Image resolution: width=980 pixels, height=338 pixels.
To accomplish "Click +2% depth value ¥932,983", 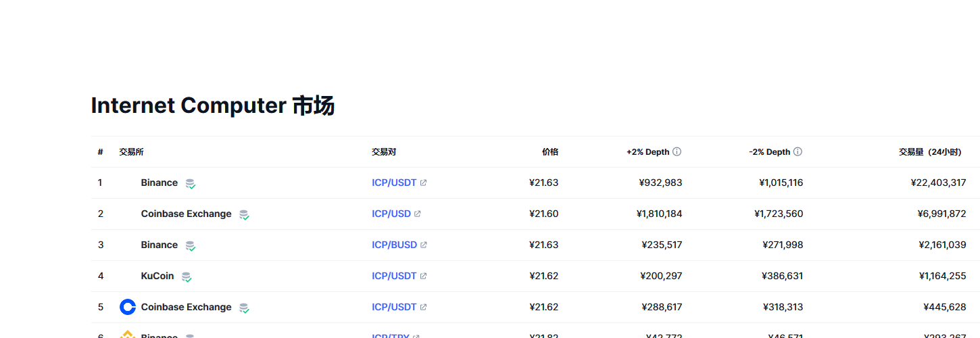I will pyautogui.click(x=660, y=183).
